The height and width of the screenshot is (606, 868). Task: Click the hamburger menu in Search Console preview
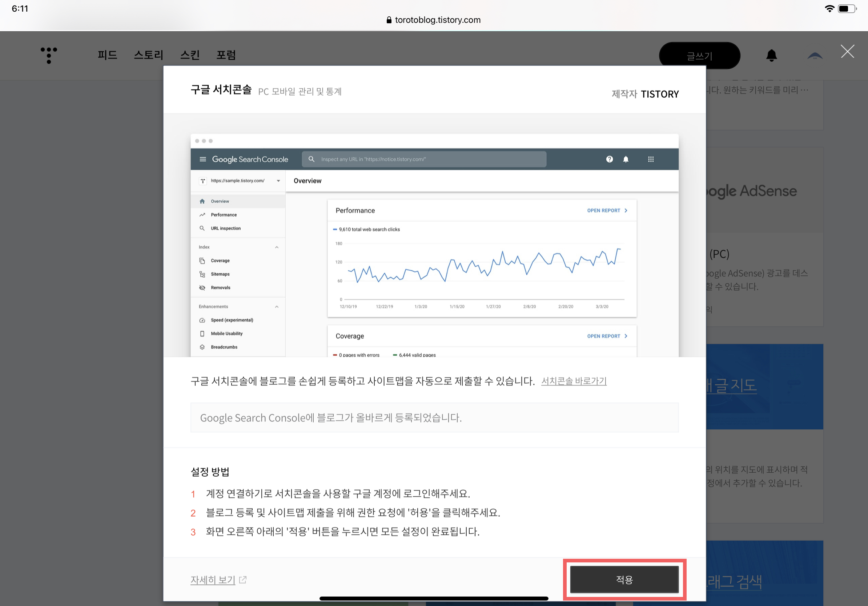click(202, 159)
